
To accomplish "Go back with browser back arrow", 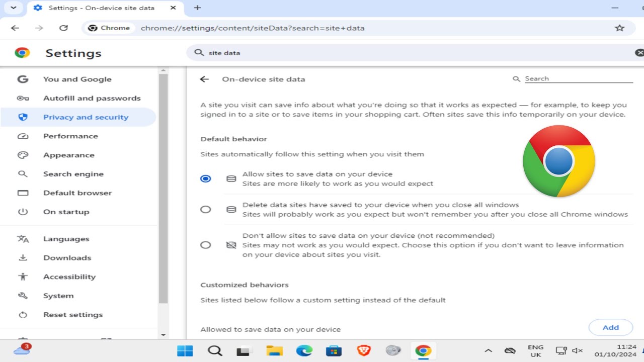I will [x=15, y=28].
